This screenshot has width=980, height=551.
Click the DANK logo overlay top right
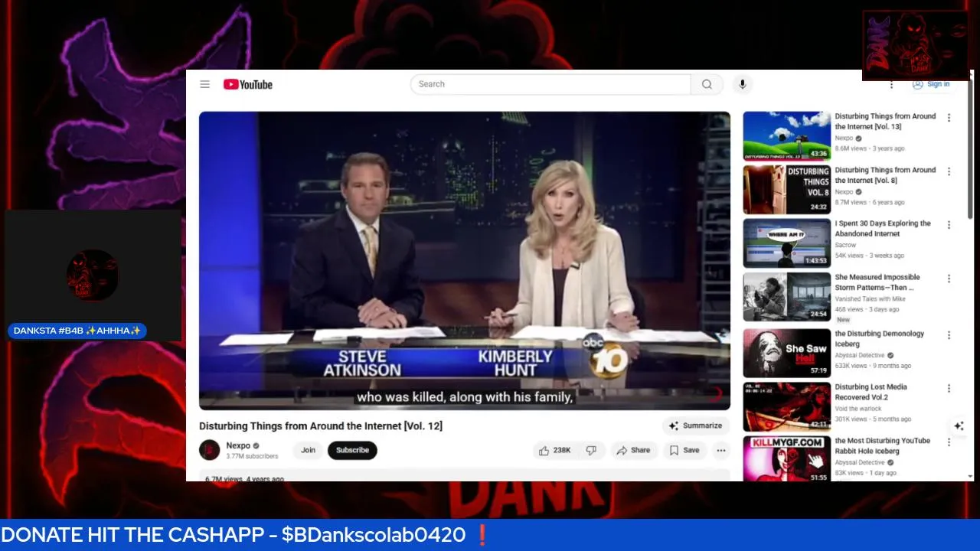[x=916, y=45]
